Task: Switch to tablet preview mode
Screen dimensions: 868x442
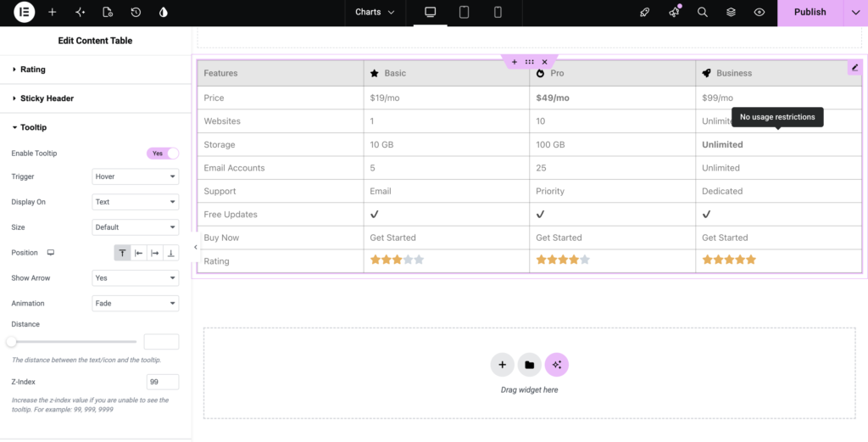Action: 464,12
